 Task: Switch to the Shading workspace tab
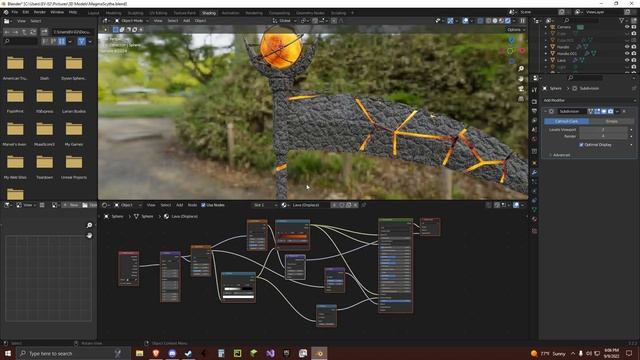209,13
